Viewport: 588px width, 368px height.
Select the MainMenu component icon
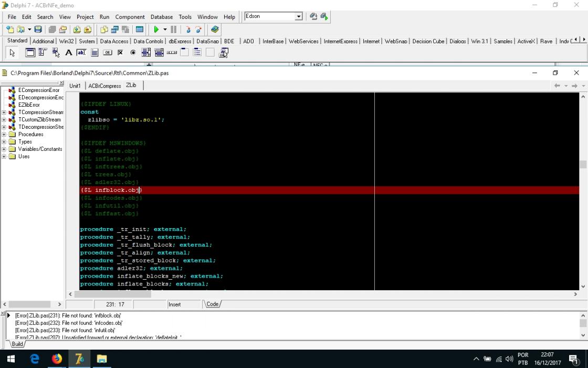(43, 53)
